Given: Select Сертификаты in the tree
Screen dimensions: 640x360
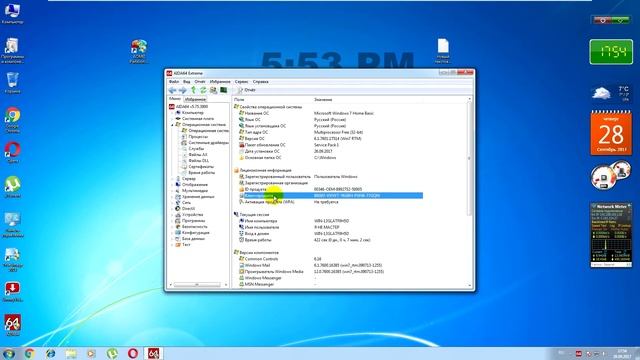Looking at the screenshot, I should coord(201,167).
